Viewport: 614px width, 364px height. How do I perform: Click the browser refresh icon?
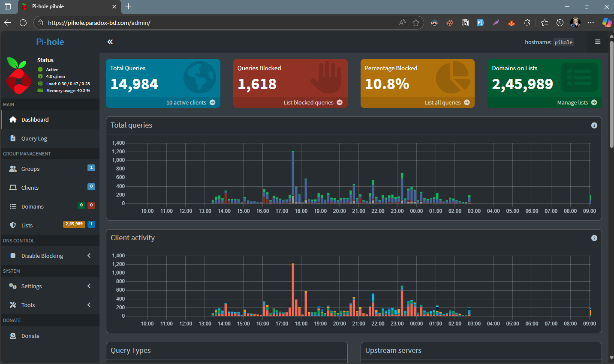(x=23, y=23)
